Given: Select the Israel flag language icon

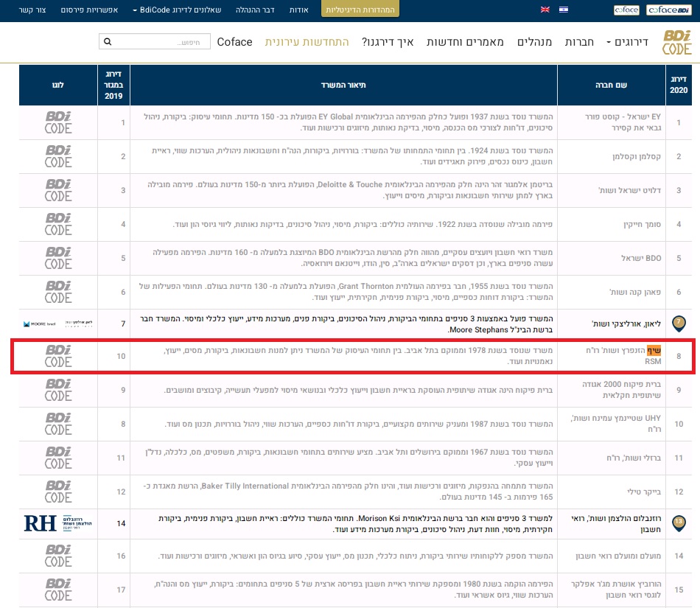Looking at the screenshot, I should [563, 10].
